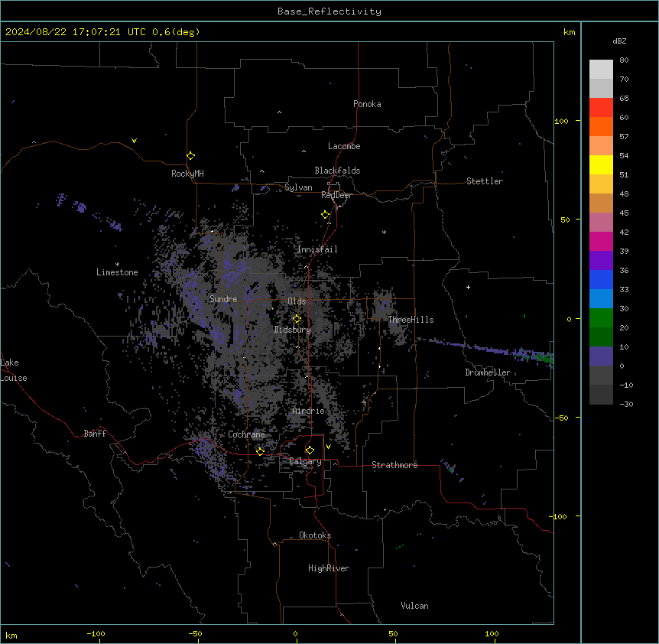Click the km unit label at top right

tap(569, 32)
